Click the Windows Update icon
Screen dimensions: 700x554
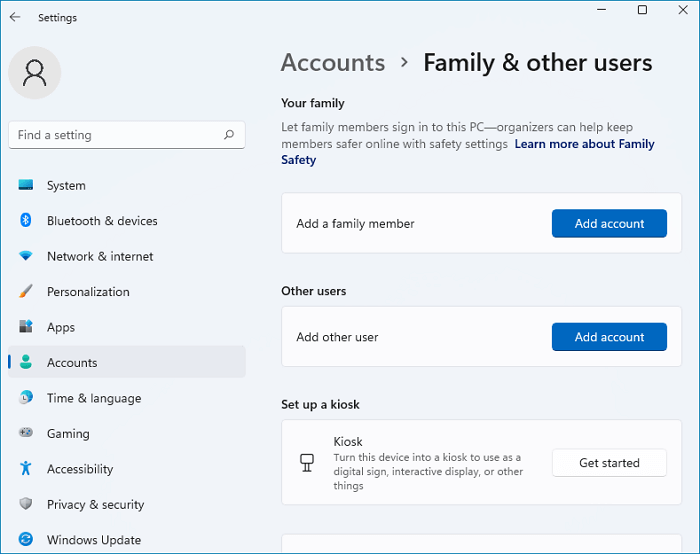(x=26, y=540)
